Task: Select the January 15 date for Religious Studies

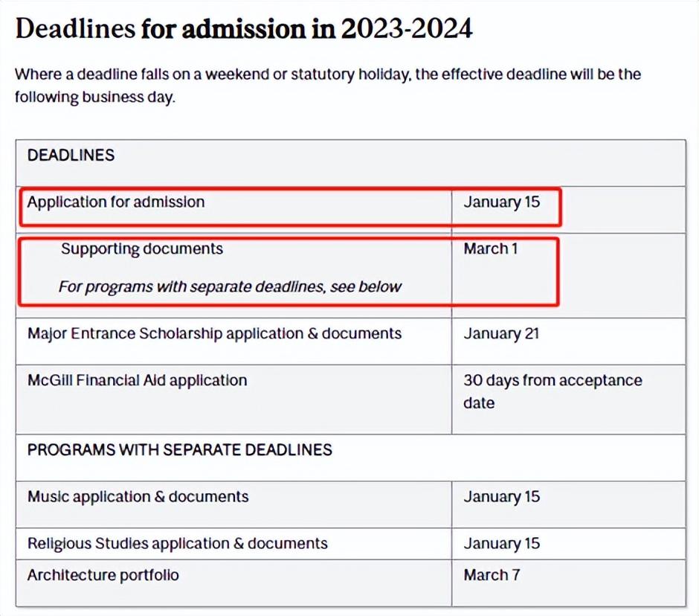Action: point(502,543)
